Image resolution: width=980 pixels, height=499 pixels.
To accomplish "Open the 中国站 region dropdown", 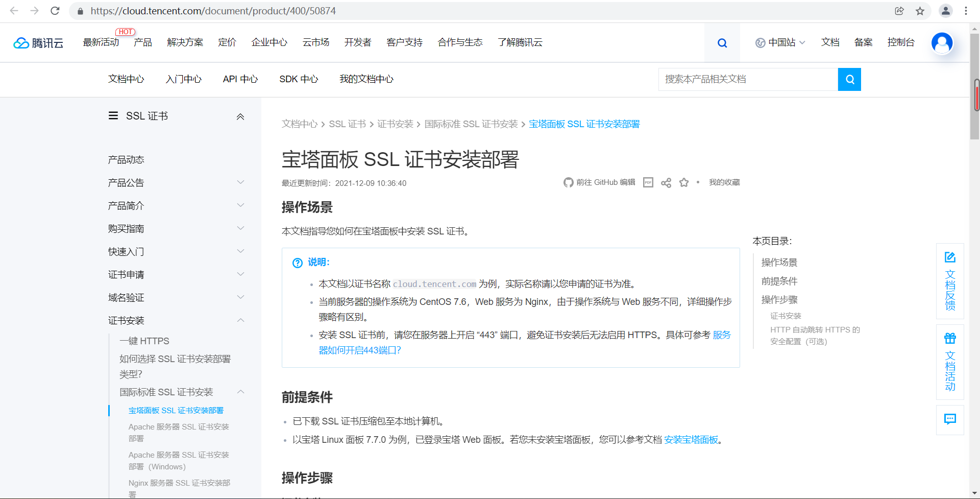I will click(x=780, y=42).
